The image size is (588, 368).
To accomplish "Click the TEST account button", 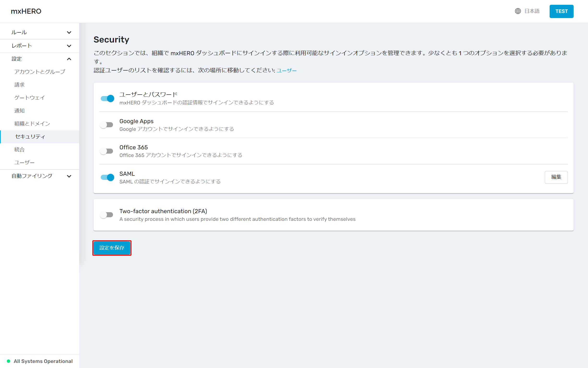I will pos(561,11).
